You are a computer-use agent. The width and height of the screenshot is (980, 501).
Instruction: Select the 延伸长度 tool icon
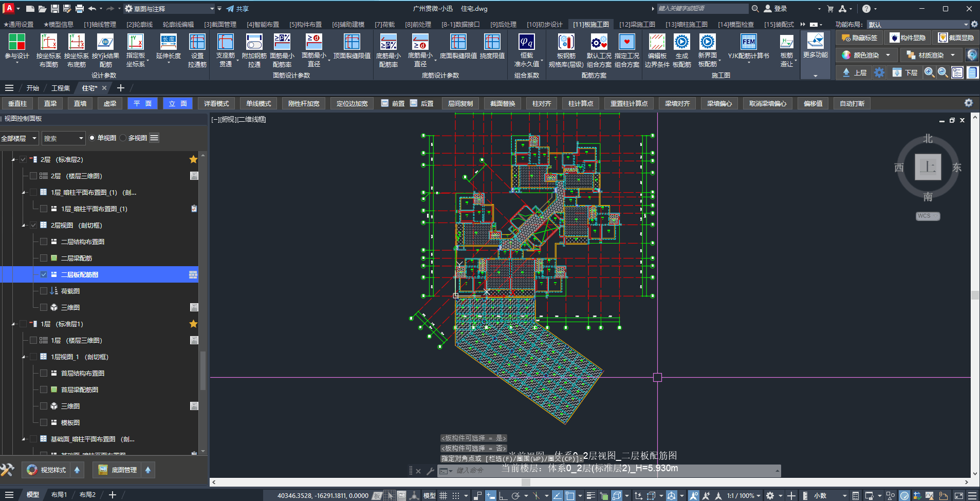[x=168, y=43]
